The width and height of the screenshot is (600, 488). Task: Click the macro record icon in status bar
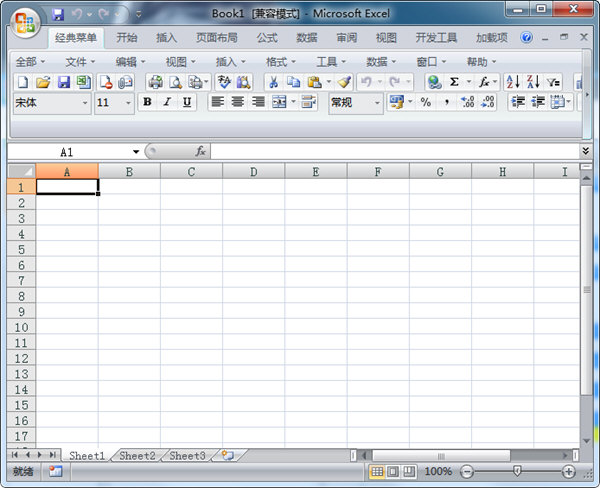coord(56,471)
